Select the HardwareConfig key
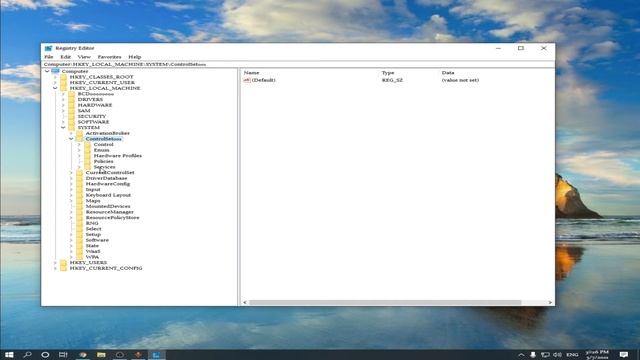Image resolution: width=640 pixels, height=360 pixels. point(108,184)
